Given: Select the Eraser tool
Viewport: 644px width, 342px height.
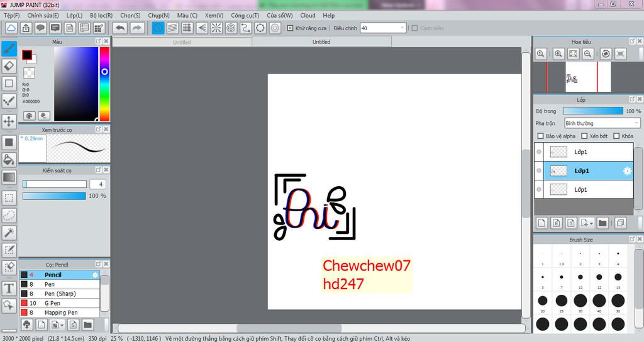Looking at the screenshot, I should [9, 65].
